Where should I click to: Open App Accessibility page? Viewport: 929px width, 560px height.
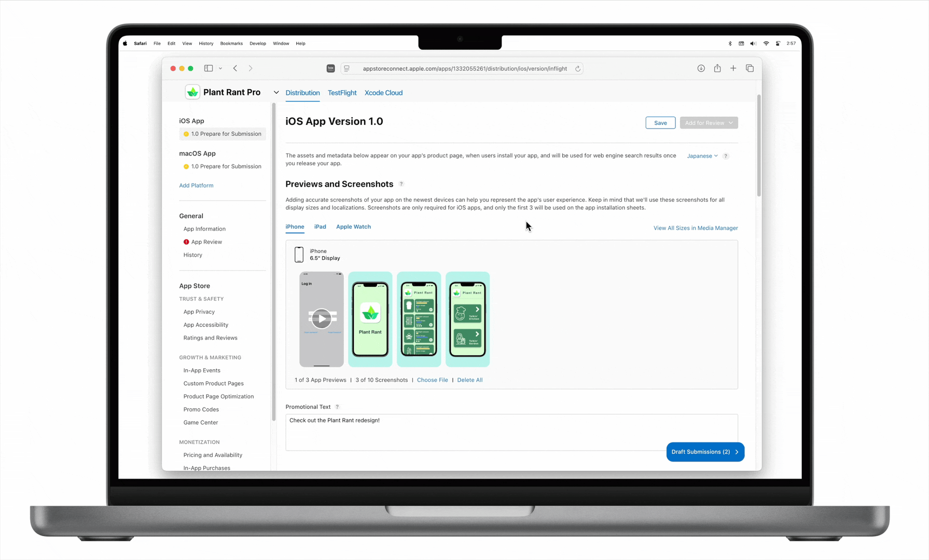click(x=206, y=325)
